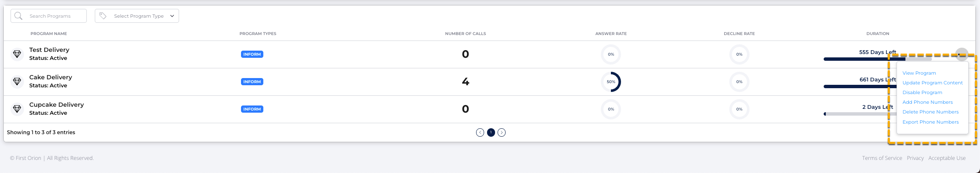Open the Privacy footer link
The height and width of the screenshot is (173, 980).
point(915,158)
